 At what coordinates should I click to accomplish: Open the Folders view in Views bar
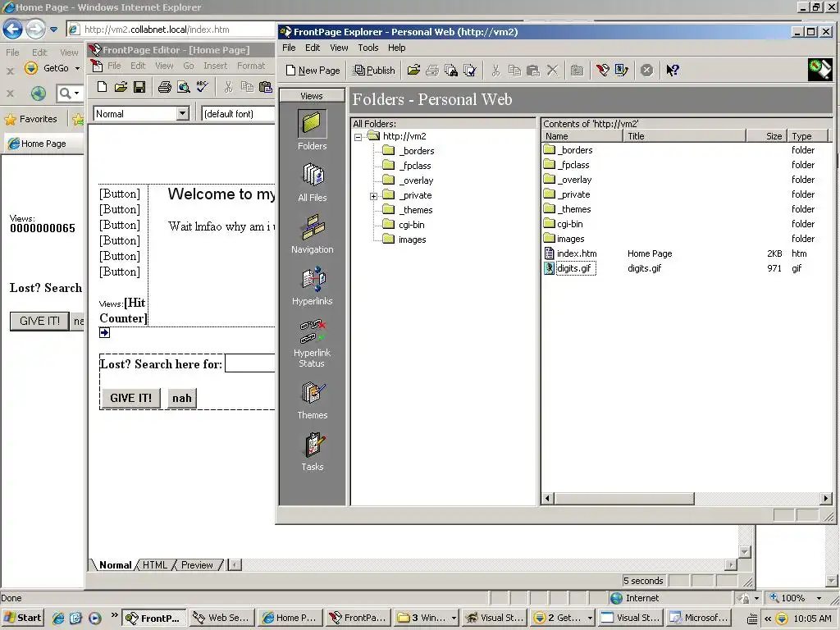(312, 130)
